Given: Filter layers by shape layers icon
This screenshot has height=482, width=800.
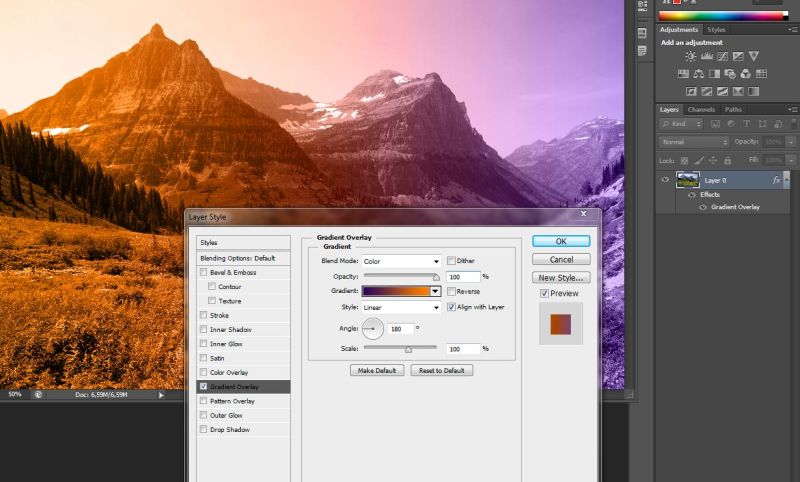Looking at the screenshot, I should tap(762, 124).
